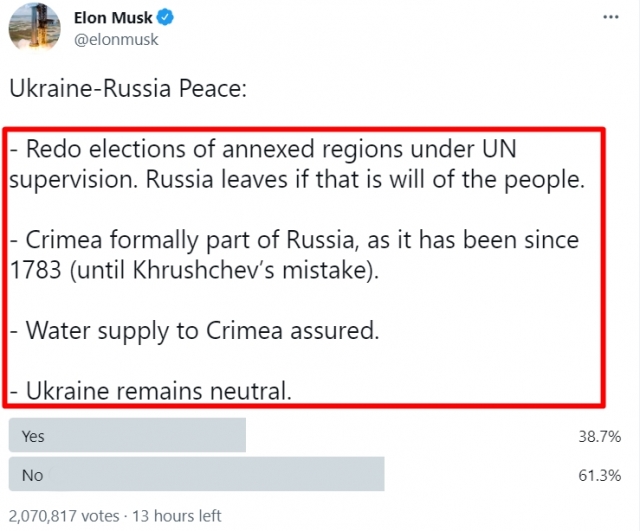The width and height of the screenshot is (640, 531).
Task: Click the filled end of the No bar
Action: pyautogui.click(x=379, y=474)
